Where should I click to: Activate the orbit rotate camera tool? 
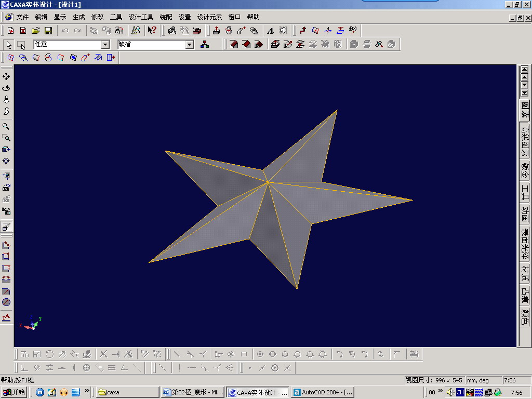click(x=6, y=88)
